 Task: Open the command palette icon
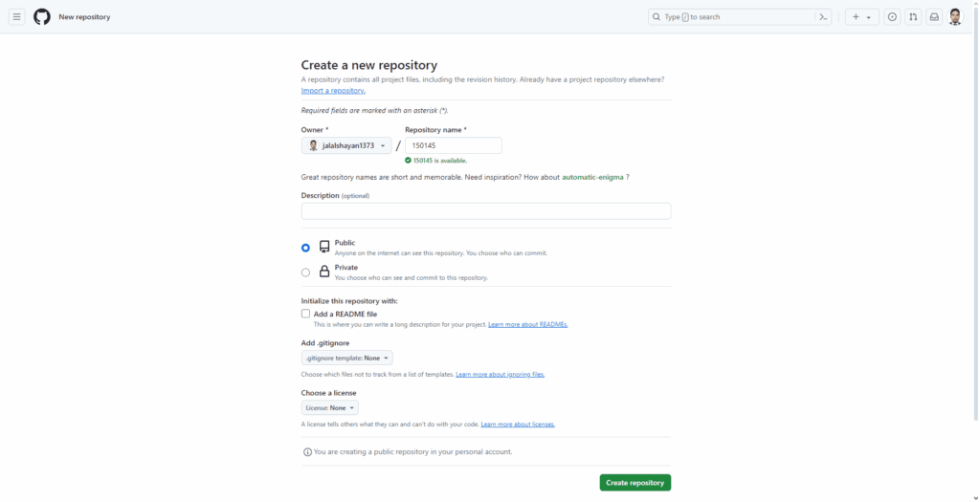tap(822, 17)
